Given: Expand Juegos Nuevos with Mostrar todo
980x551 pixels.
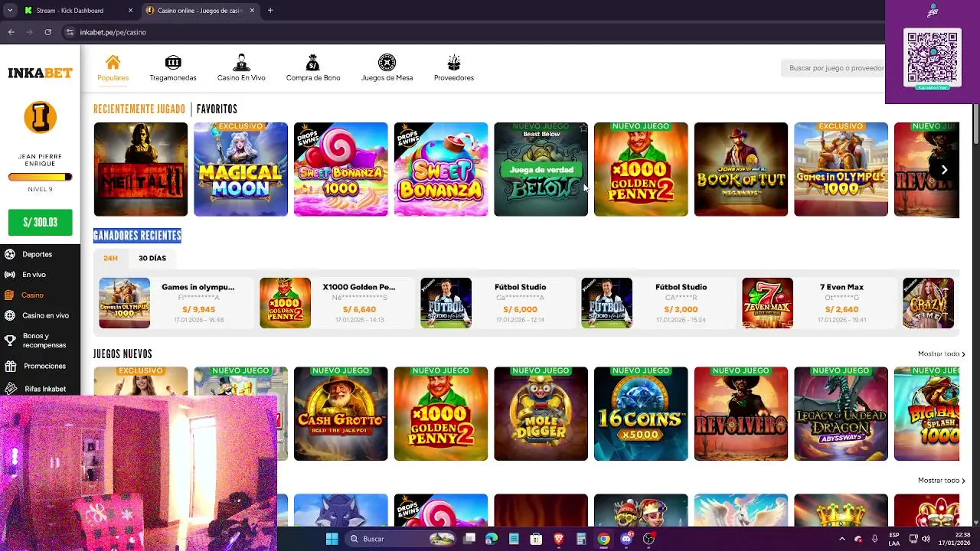Looking at the screenshot, I should tap(941, 354).
